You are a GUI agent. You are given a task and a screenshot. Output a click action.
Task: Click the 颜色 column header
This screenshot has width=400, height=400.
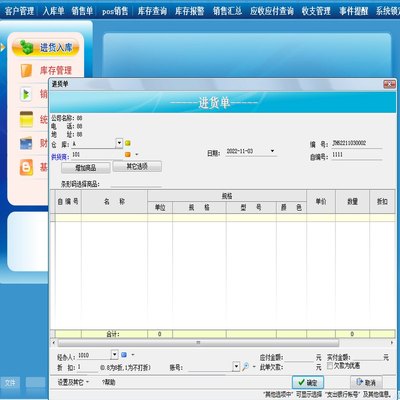pos(291,208)
